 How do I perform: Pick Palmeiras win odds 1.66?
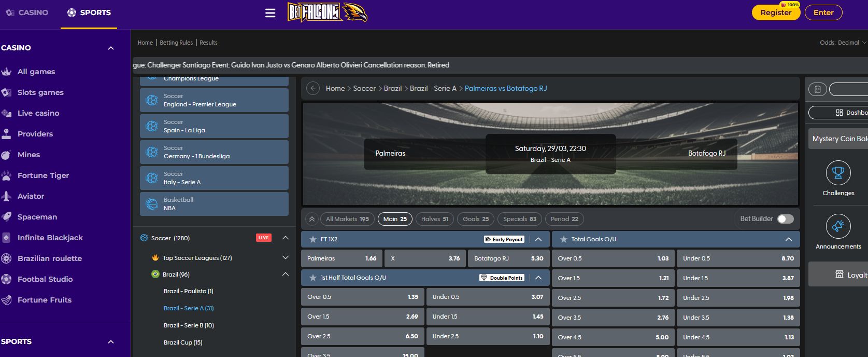(x=341, y=258)
